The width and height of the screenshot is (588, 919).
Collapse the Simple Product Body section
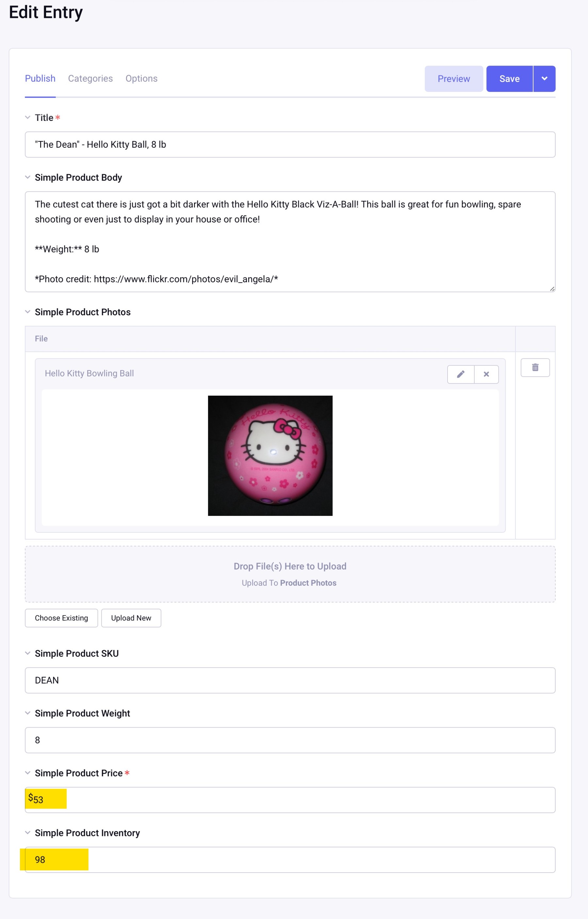(28, 177)
